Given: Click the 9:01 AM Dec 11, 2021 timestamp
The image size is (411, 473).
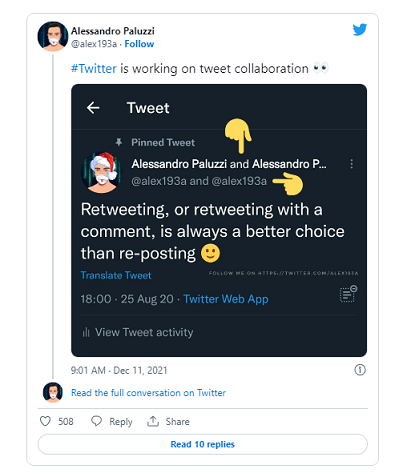Looking at the screenshot, I should click(119, 370).
